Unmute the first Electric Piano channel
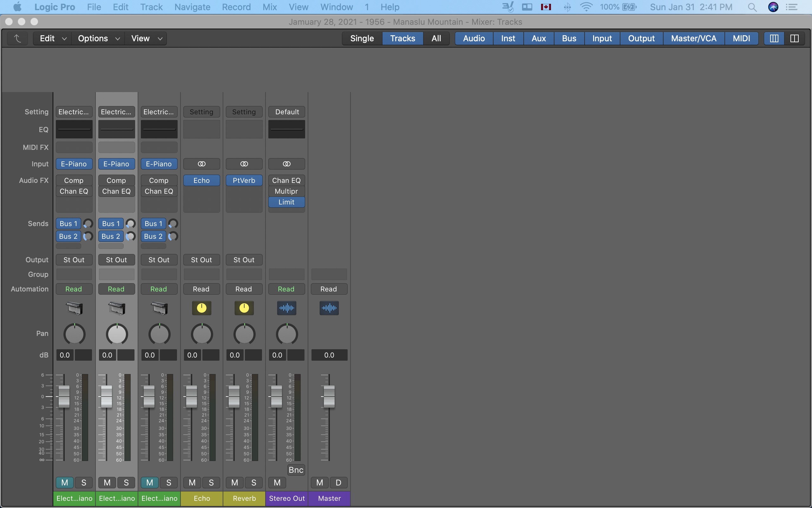The image size is (812, 508). point(65,483)
